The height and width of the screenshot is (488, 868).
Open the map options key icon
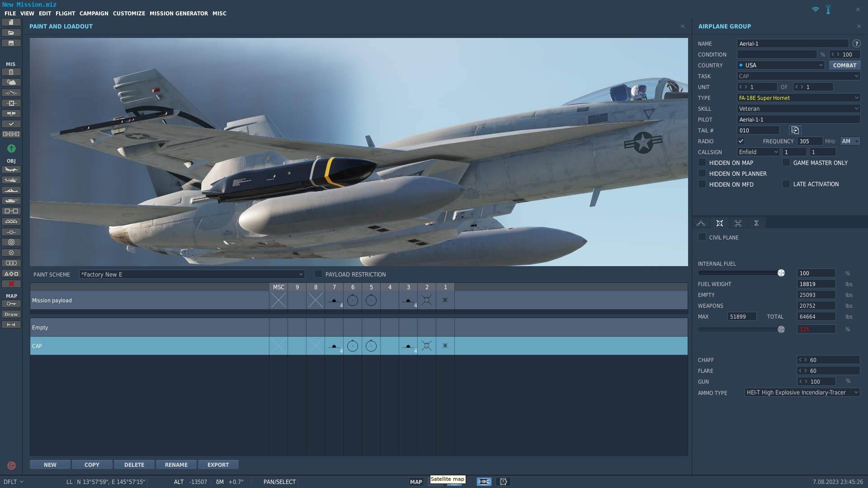coord(11,304)
